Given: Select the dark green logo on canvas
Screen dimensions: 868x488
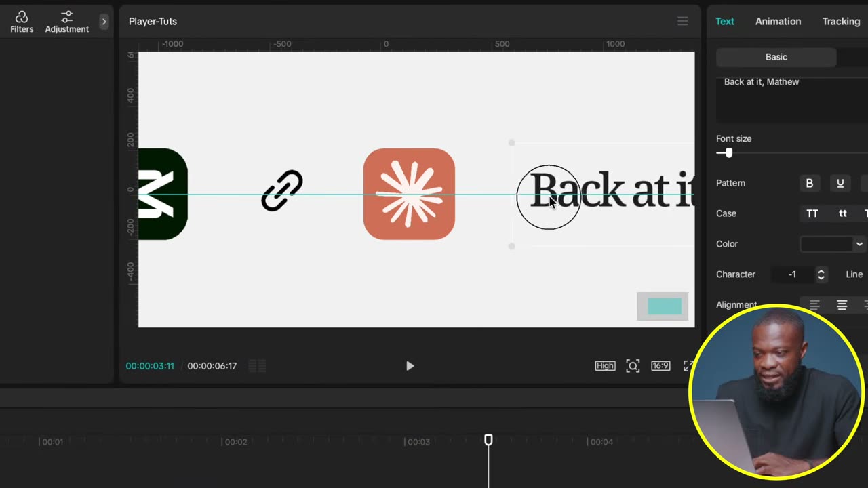Looking at the screenshot, I should (x=163, y=194).
